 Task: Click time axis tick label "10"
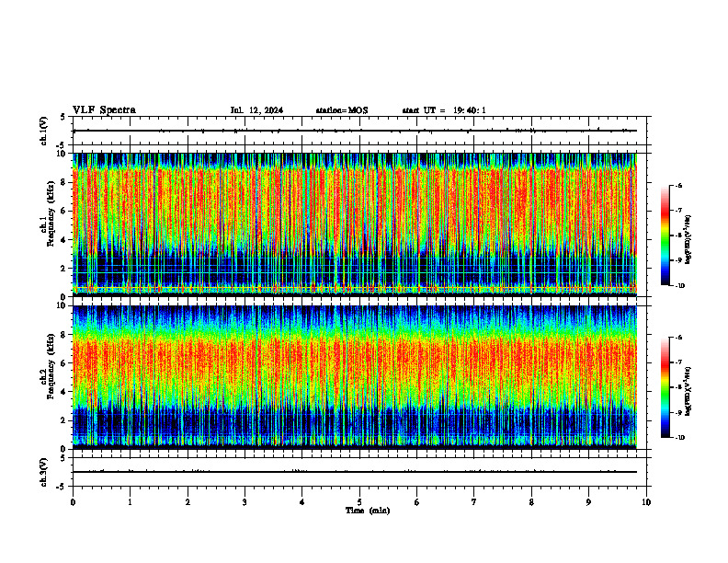pyautogui.click(x=646, y=502)
